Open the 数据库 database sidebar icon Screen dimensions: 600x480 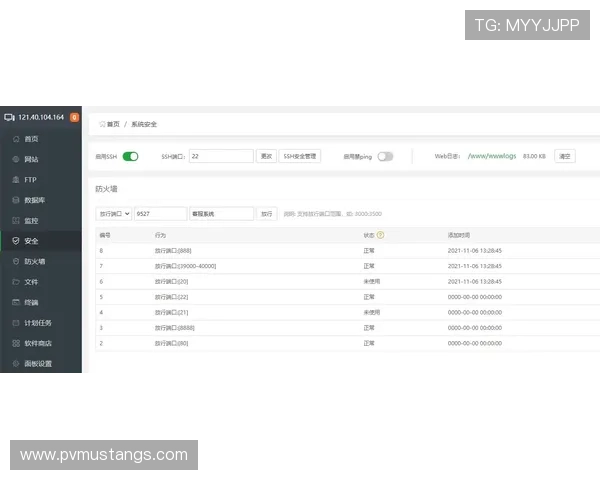click(16, 200)
